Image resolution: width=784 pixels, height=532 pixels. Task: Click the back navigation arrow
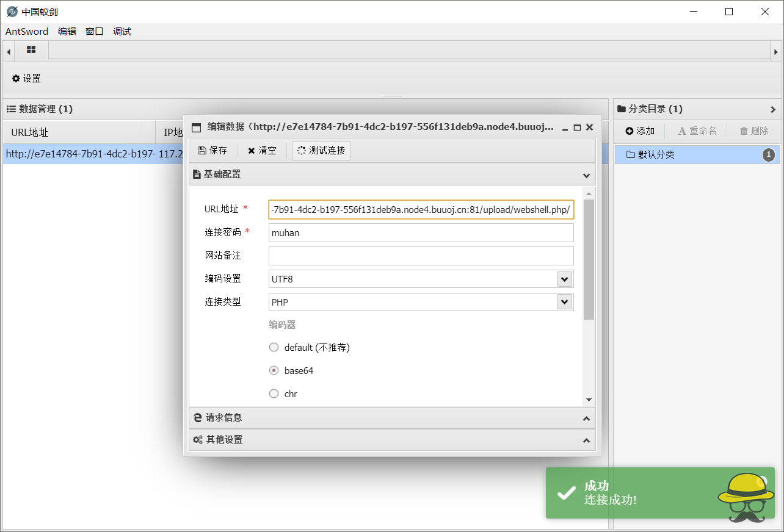pos(7,51)
